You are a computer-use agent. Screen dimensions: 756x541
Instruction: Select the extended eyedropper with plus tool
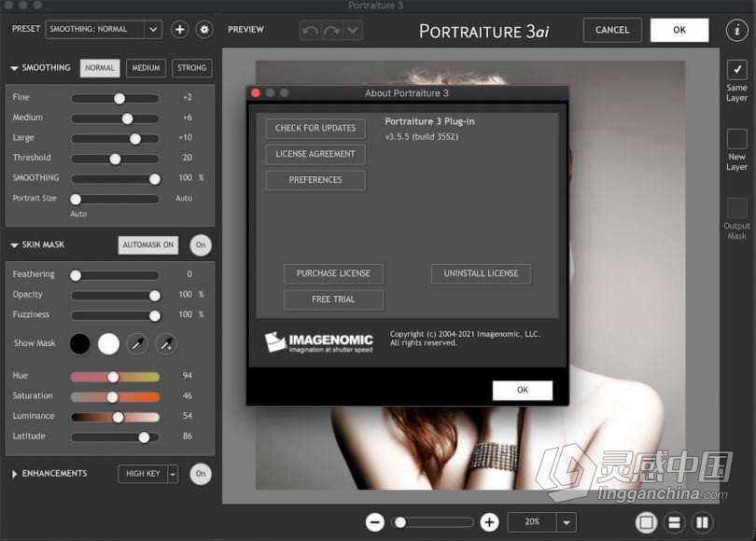tap(165, 343)
